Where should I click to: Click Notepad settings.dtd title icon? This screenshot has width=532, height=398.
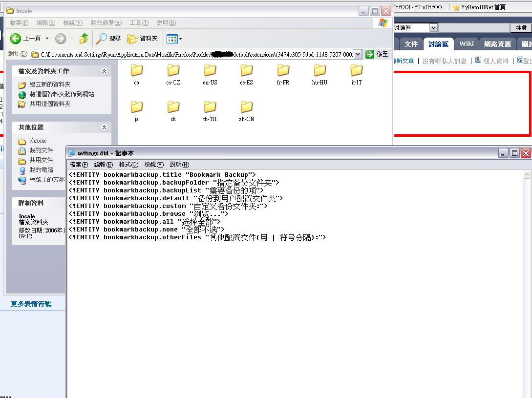72,153
